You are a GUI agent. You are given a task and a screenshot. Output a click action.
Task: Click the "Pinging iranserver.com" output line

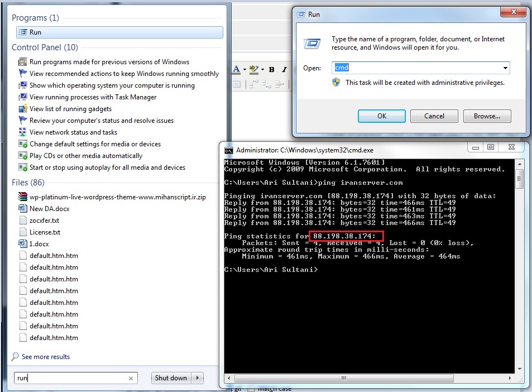point(360,196)
